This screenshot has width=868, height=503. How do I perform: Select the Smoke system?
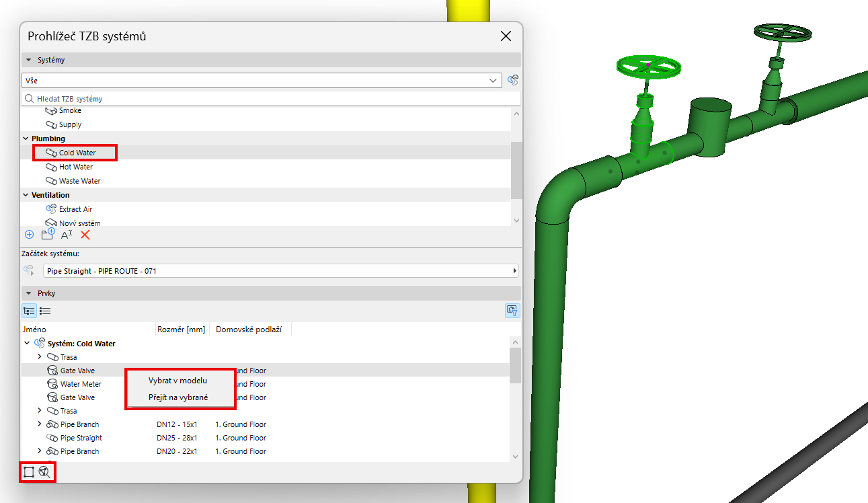[70, 110]
